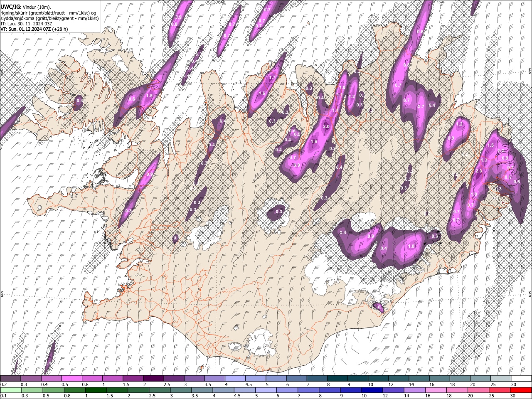Click 'VT: Sun. 01.12.2024 07Z' valid time
532x399 pixels.
click(25, 29)
